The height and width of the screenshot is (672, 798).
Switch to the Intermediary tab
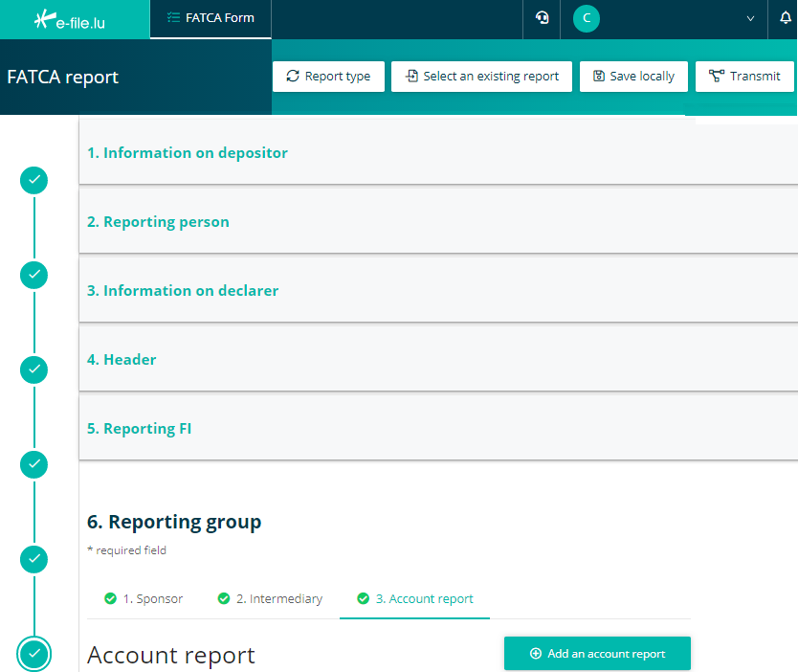click(x=270, y=599)
